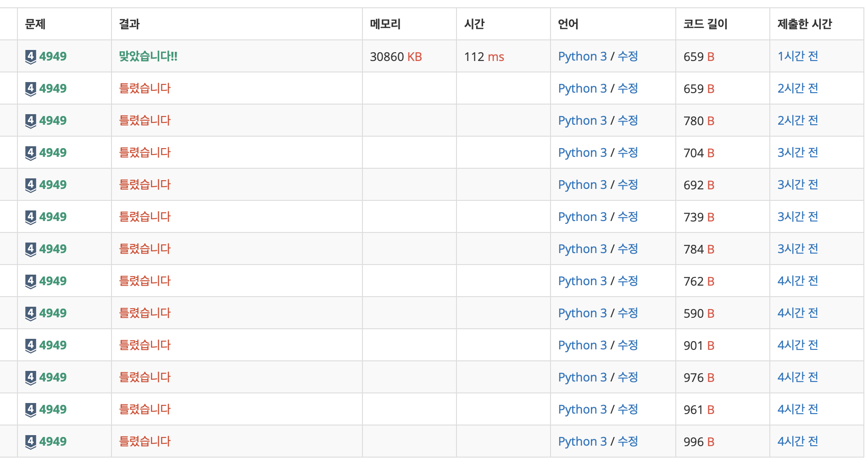
Task: Open Python 3 source in the 762 B row
Action: pos(583,281)
